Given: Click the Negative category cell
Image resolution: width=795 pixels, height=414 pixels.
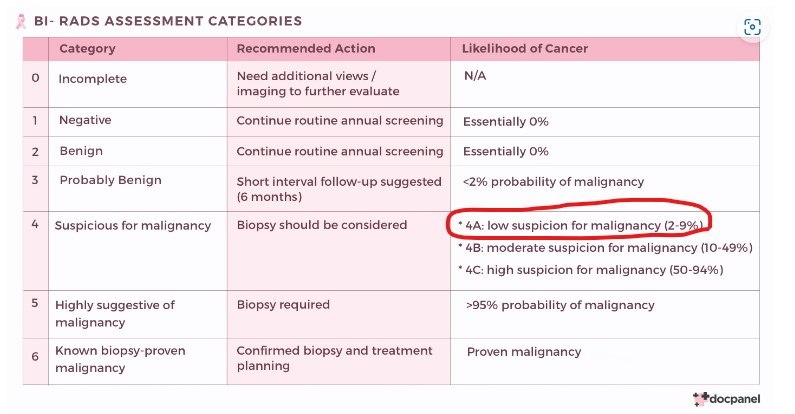Looking at the screenshot, I should tap(85, 120).
